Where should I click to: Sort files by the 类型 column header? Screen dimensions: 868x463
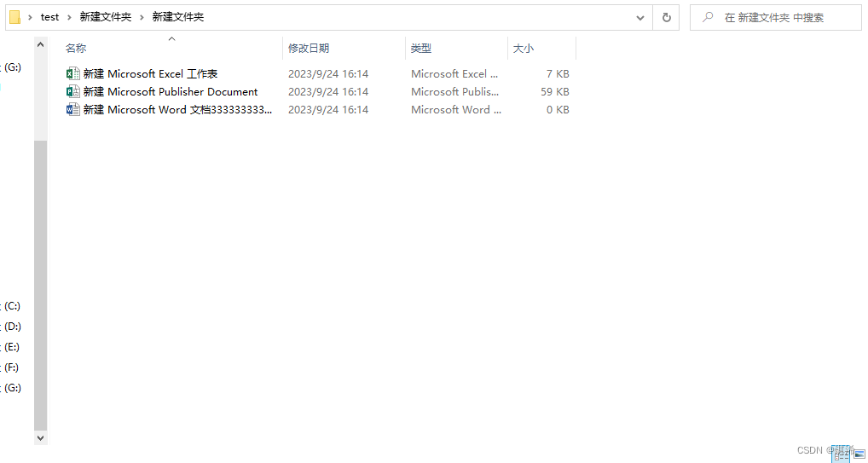pos(420,49)
